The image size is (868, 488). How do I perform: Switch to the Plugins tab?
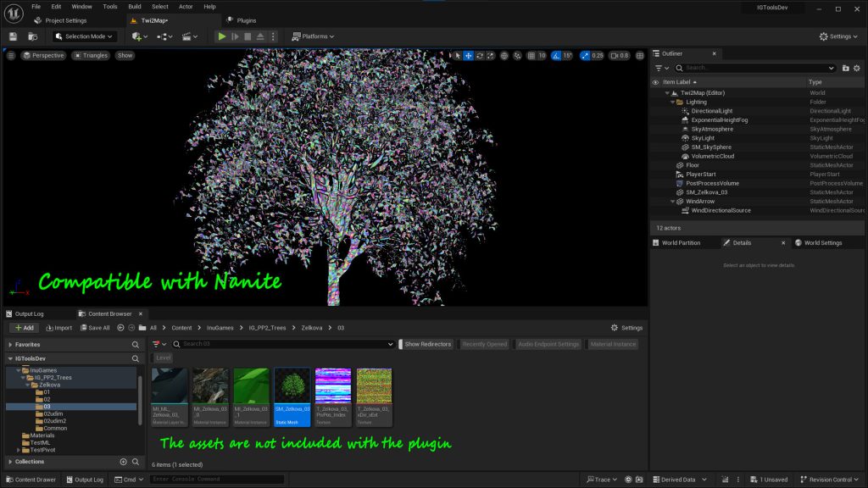point(242,20)
